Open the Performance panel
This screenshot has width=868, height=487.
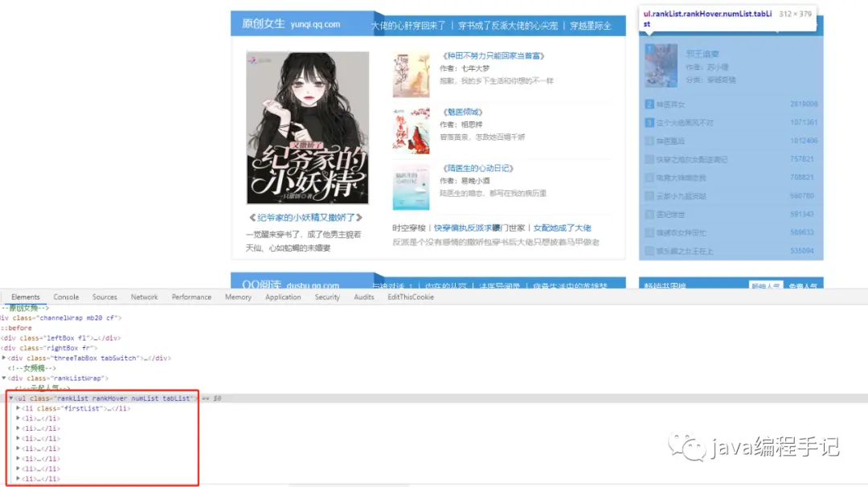point(191,297)
